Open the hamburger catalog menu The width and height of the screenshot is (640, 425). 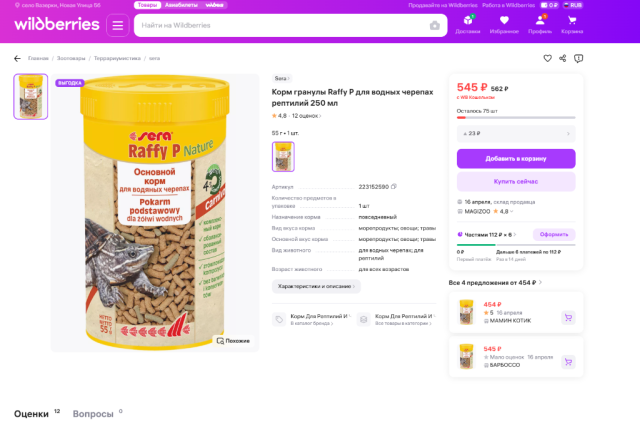coord(118,25)
